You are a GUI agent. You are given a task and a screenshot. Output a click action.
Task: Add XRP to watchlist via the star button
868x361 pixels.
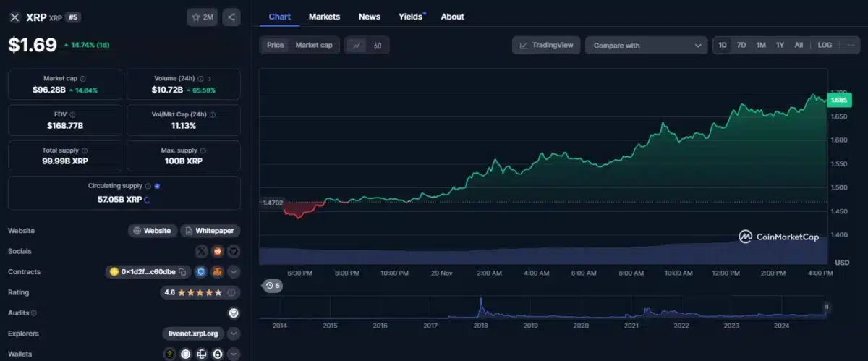(202, 17)
